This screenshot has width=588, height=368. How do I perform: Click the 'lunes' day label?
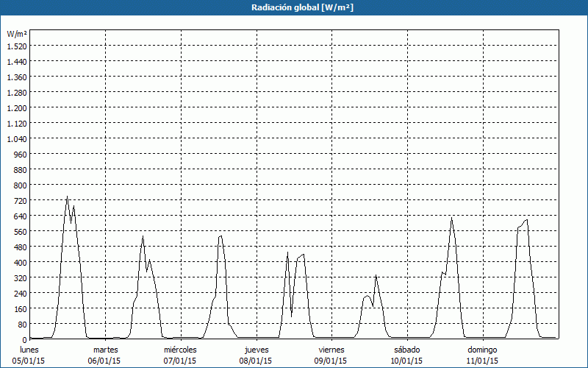click(x=29, y=350)
